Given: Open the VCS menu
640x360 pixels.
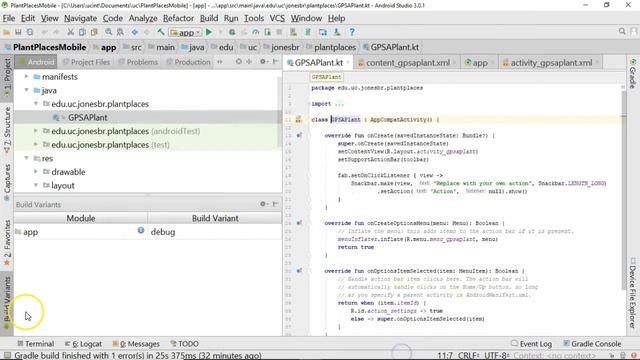Looking at the screenshot, I should pos(277,18).
